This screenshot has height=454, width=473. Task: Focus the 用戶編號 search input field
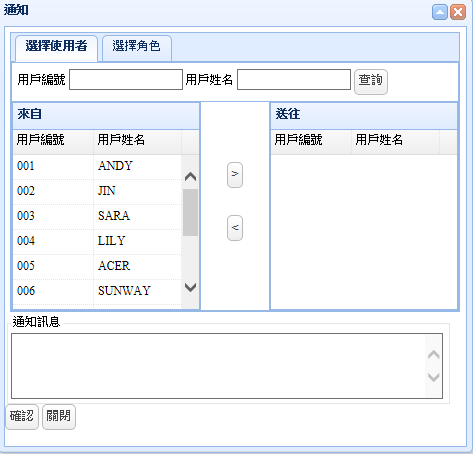pyautogui.click(x=126, y=80)
